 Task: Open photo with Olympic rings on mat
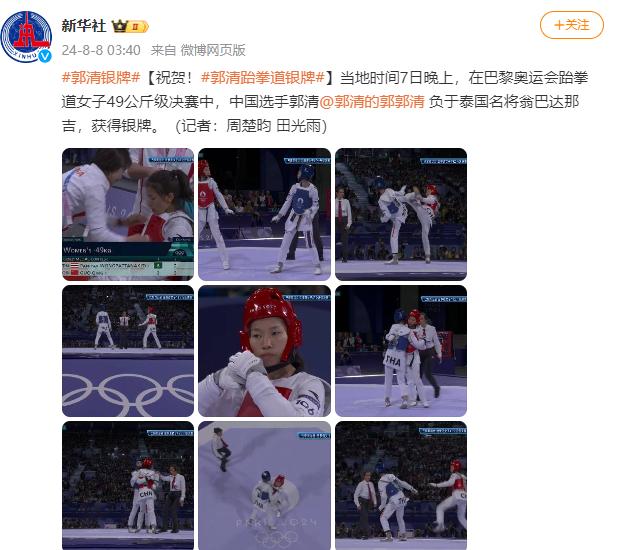(x=128, y=351)
